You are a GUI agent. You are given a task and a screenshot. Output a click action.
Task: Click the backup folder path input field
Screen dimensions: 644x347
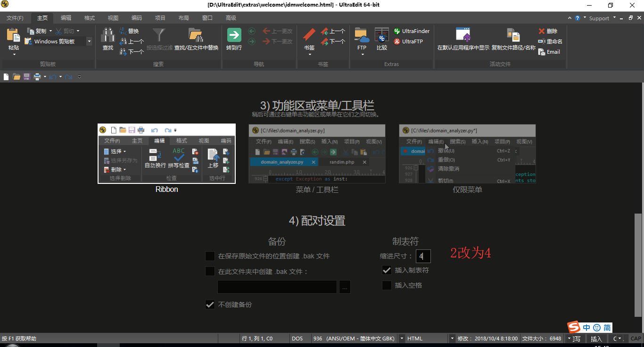click(x=277, y=287)
